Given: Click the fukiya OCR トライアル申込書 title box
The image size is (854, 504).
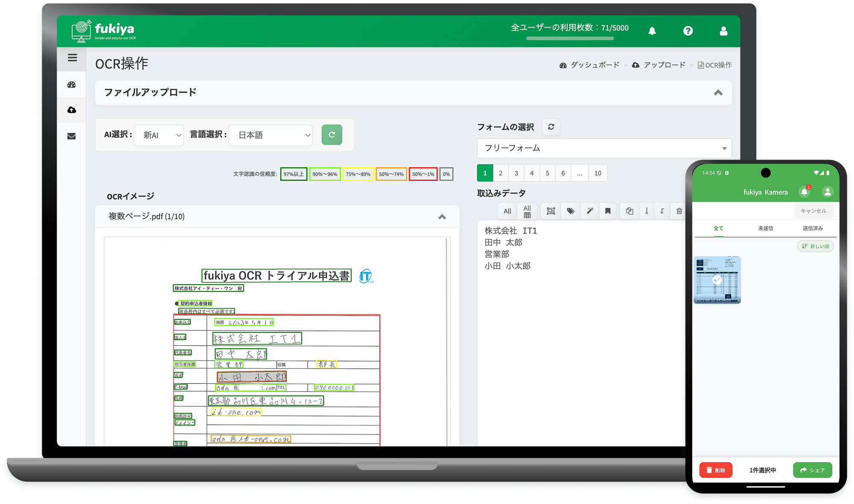Looking at the screenshot, I should click(277, 276).
